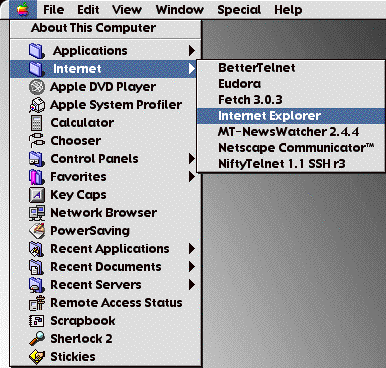This screenshot has height=368, width=386.
Task: Click the Chooser icon
Action: pyautogui.click(x=37, y=141)
